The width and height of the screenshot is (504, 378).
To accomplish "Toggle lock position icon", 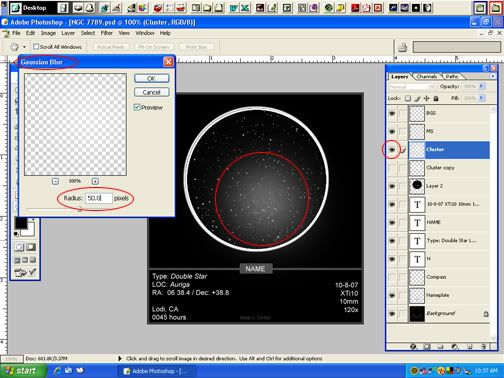I will (427, 98).
